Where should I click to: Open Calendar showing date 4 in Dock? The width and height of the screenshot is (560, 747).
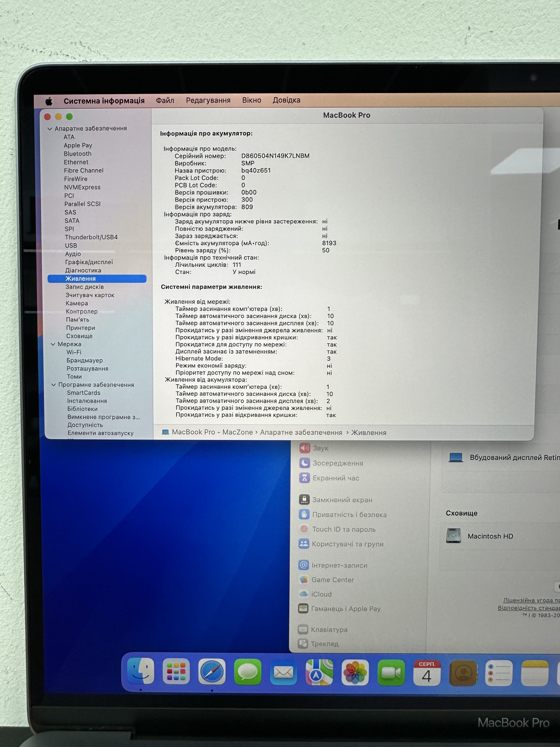(427, 673)
